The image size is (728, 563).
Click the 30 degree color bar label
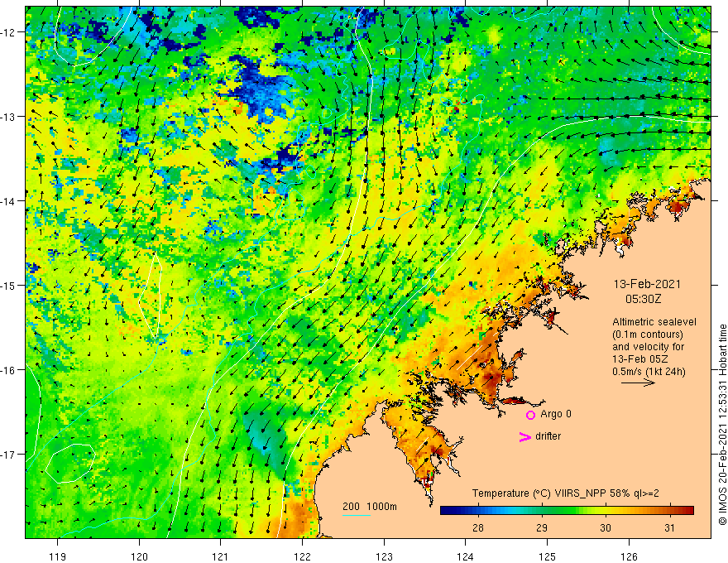[605, 527]
